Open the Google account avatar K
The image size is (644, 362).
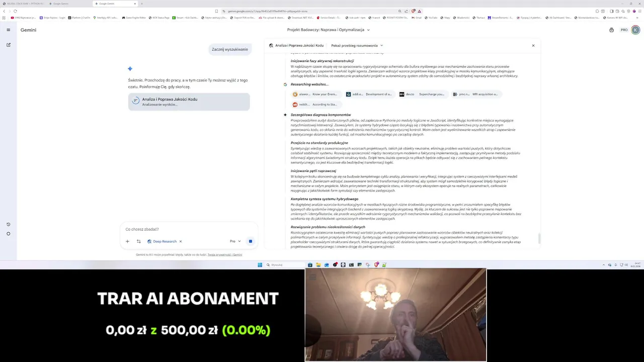pyautogui.click(x=635, y=30)
